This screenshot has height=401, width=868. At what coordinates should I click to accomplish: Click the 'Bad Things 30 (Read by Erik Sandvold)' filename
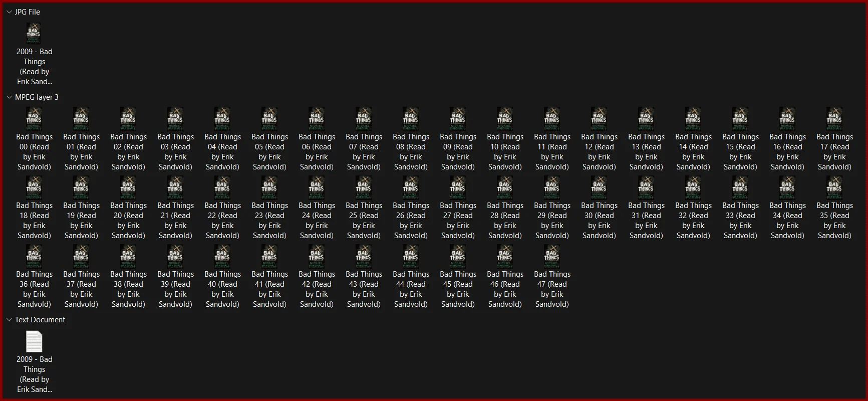click(599, 221)
